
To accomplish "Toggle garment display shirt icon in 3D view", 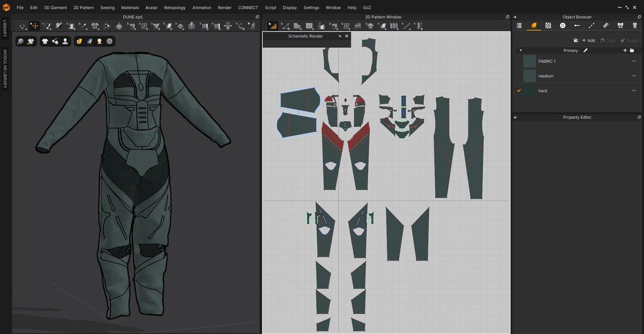I will (x=45, y=41).
